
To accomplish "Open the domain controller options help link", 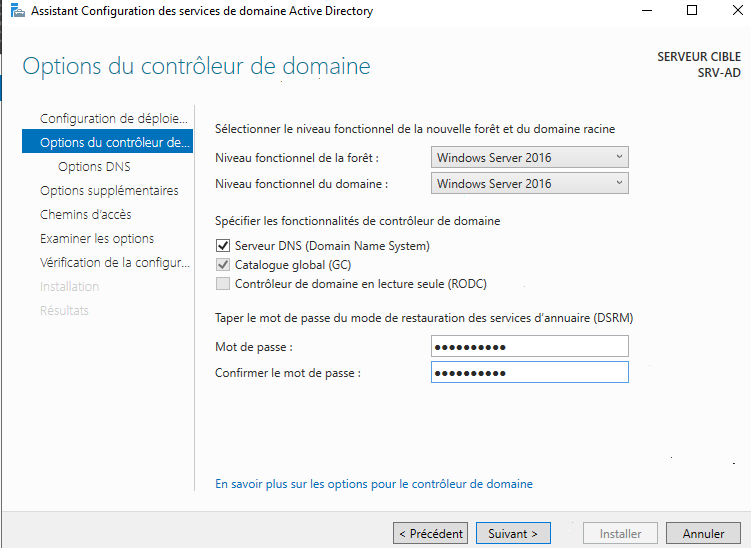I will [x=374, y=484].
